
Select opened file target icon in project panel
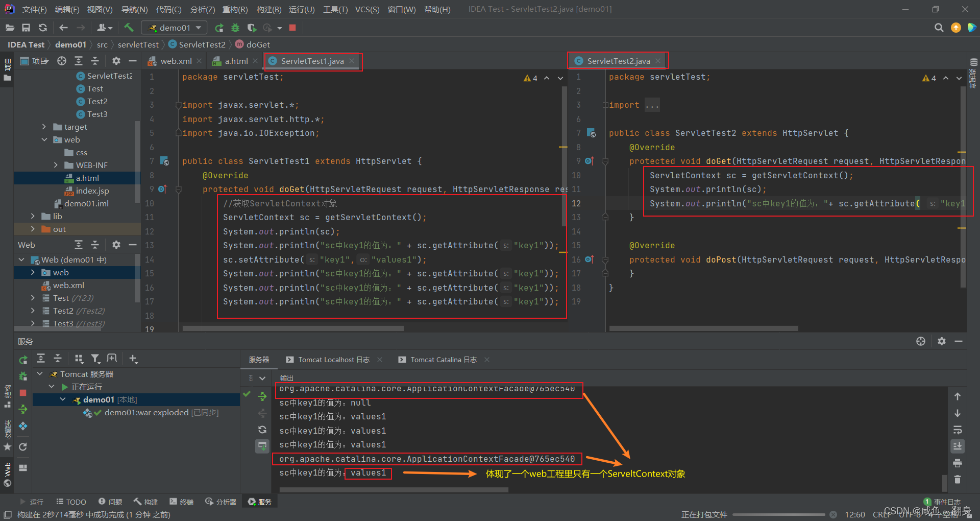click(62, 61)
